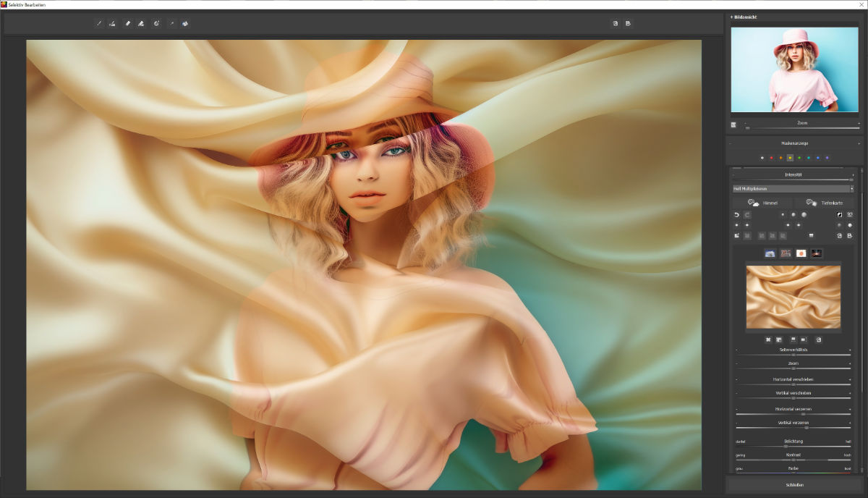The width and height of the screenshot is (868, 498).
Task: Click the small icon left of the preview Zoom slider
Action: [x=733, y=124]
